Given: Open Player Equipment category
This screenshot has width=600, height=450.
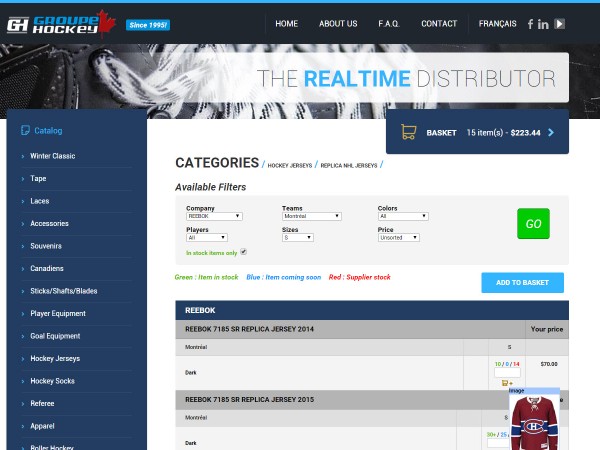Looking at the screenshot, I should (x=58, y=313).
